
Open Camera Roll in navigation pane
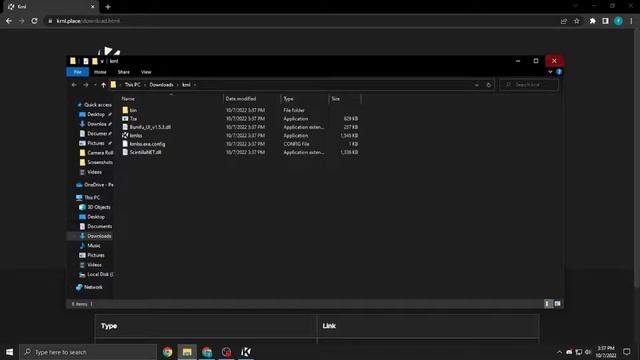pyautogui.click(x=96, y=153)
